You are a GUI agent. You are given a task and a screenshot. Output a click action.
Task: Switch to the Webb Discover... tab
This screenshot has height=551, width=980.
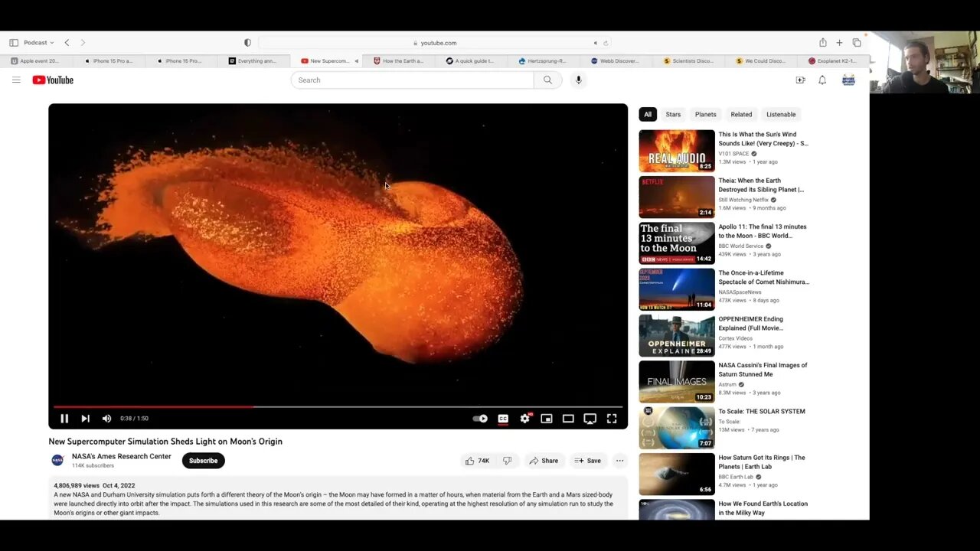(x=616, y=61)
